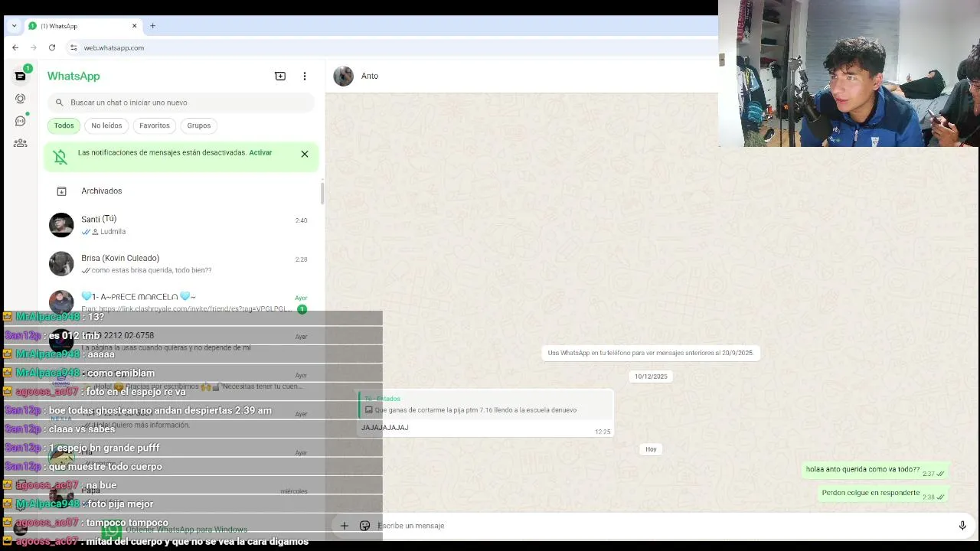
Task: Open the Archivados chats row
Action: [181, 191]
